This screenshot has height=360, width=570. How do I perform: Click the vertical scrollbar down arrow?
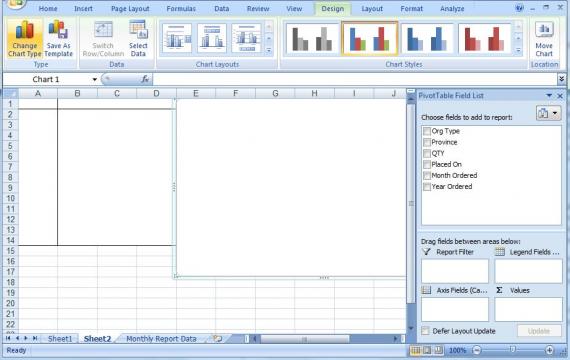pos(411,328)
